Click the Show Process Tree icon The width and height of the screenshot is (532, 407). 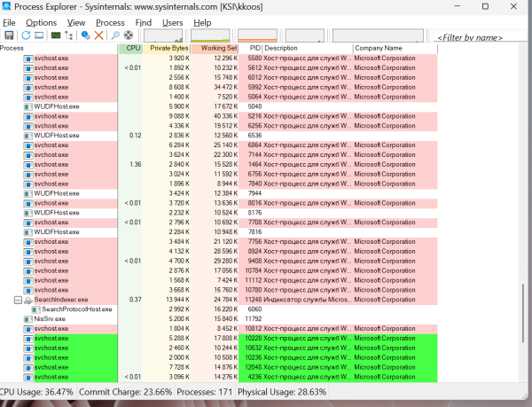click(x=69, y=35)
